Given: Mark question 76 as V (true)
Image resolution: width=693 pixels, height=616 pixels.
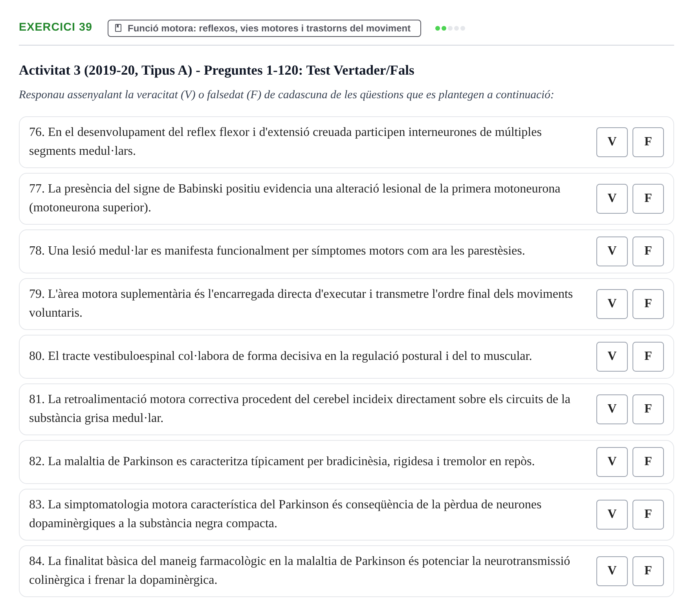Looking at the screenshot, I should 612,142.
